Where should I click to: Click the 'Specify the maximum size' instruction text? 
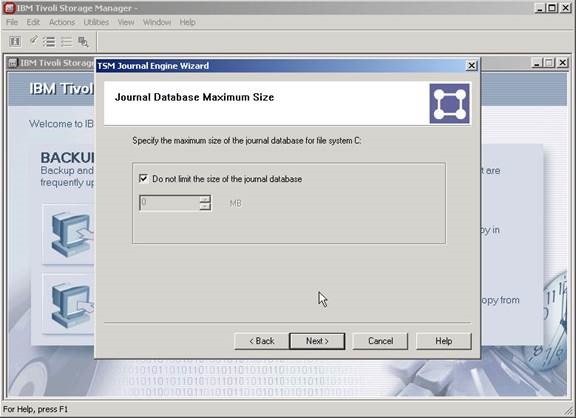coord(246,141)
